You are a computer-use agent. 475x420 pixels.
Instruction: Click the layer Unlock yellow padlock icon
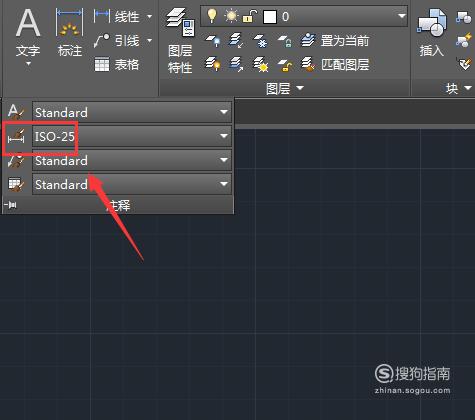click(x=285, y=65)
